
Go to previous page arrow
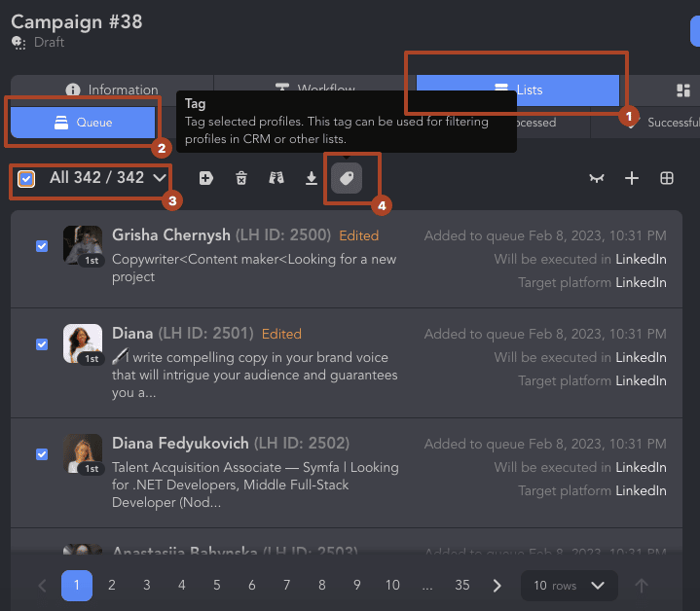[43, 586]
